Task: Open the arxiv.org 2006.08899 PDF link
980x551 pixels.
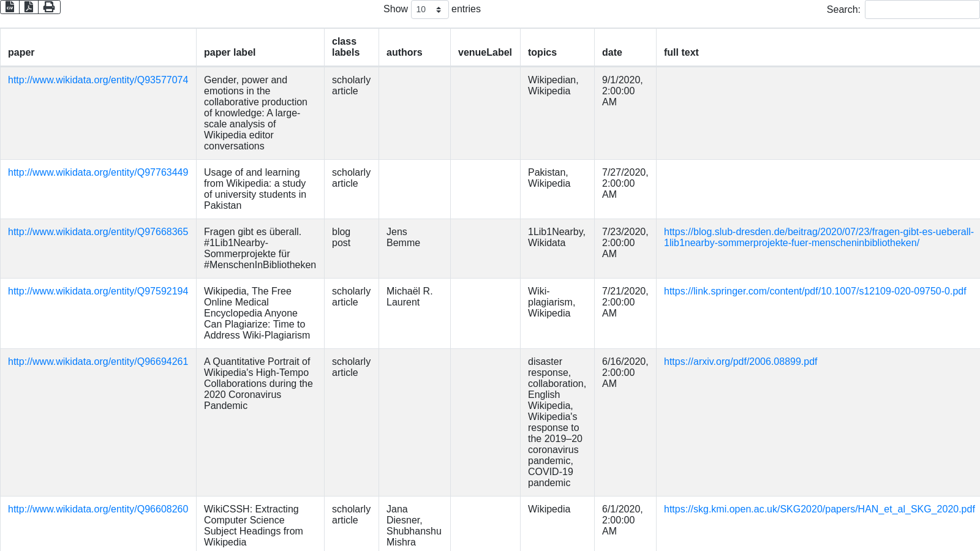Action: (x=741, y=362)
